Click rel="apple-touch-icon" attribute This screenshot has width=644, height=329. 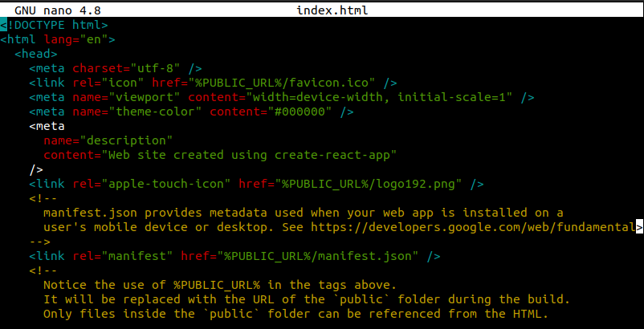tap(152, 184)
